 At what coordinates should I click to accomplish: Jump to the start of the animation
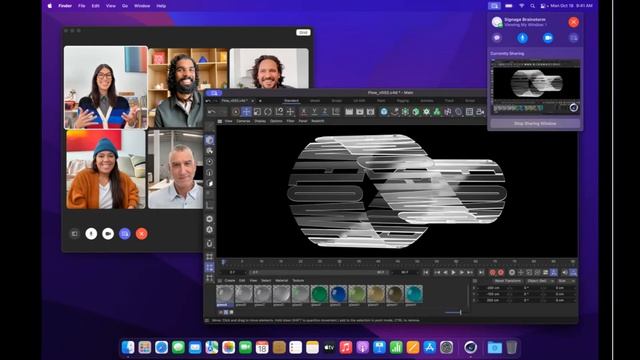426,272
